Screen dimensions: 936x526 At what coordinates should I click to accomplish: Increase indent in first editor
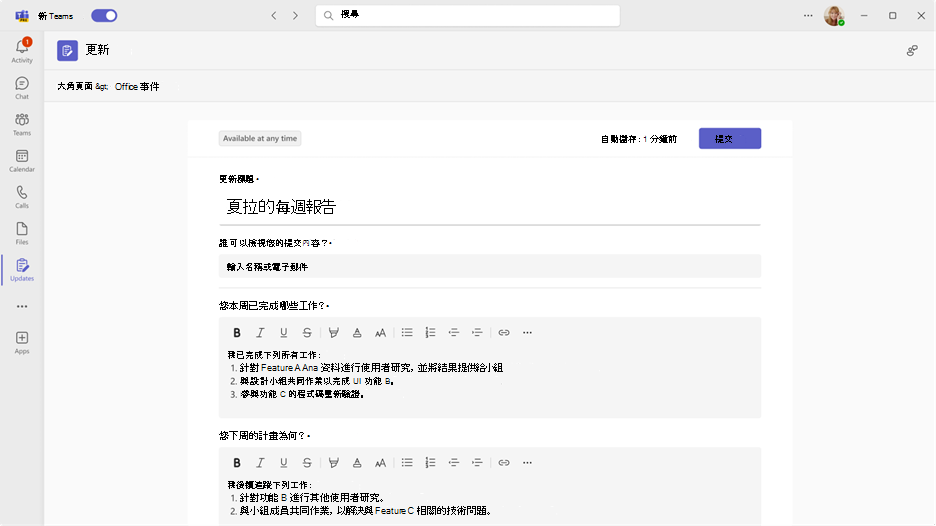click(x=477, y=333)
